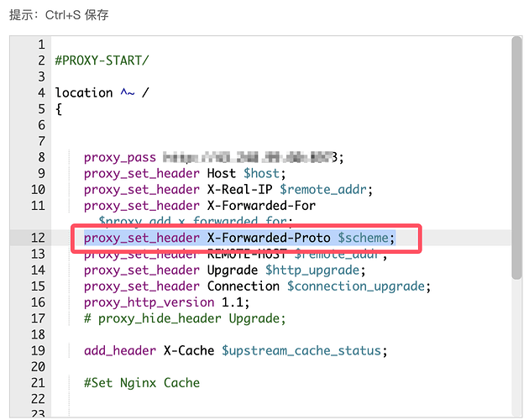529x420 pixels.
Task: Click the # proxy_hide_header Upgrade comment
Action: tap(185, 318)
